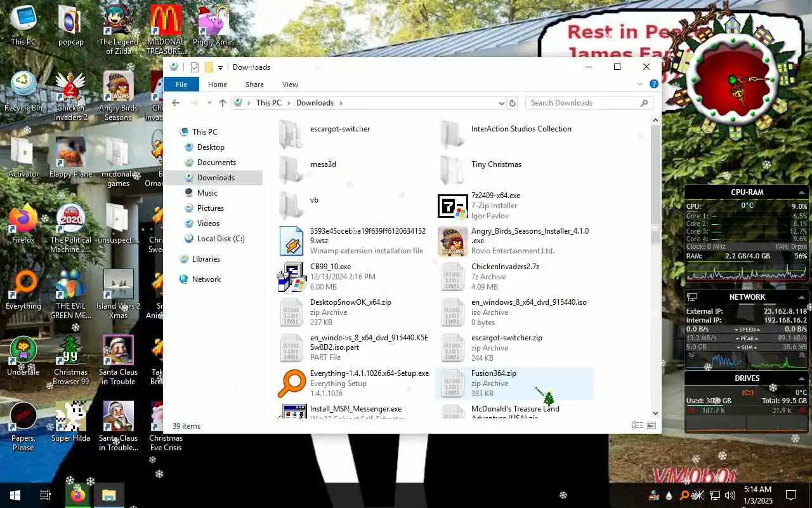The image size is (812, 508).
Task: Click the volume icon in the system tray
Action: click(730, 495)
